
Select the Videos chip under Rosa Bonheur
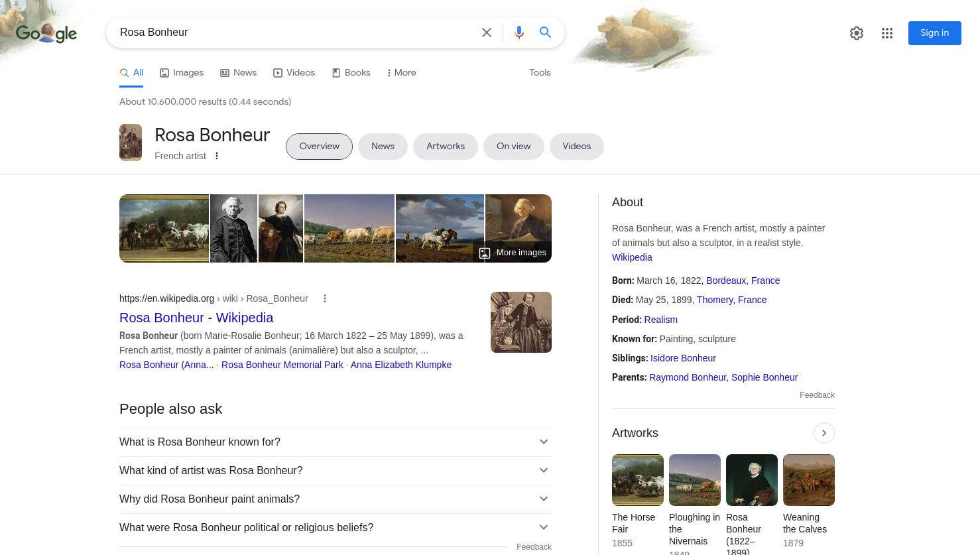coord(576,147)
